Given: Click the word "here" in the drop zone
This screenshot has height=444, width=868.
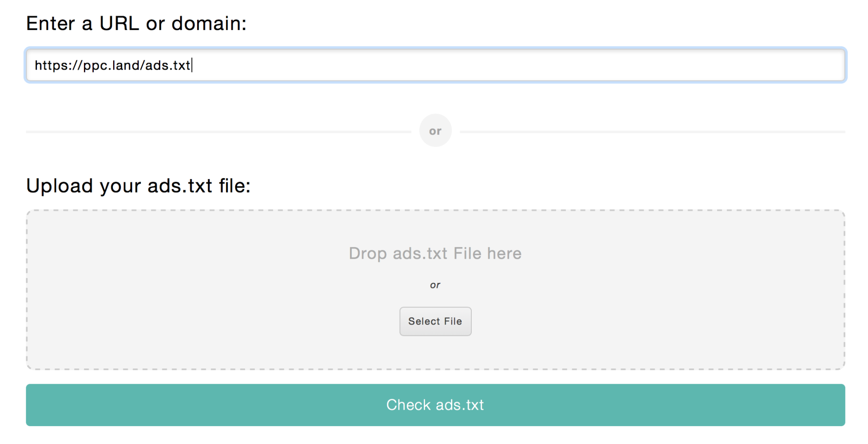Looking at the screenshot, I should point(504,253).
